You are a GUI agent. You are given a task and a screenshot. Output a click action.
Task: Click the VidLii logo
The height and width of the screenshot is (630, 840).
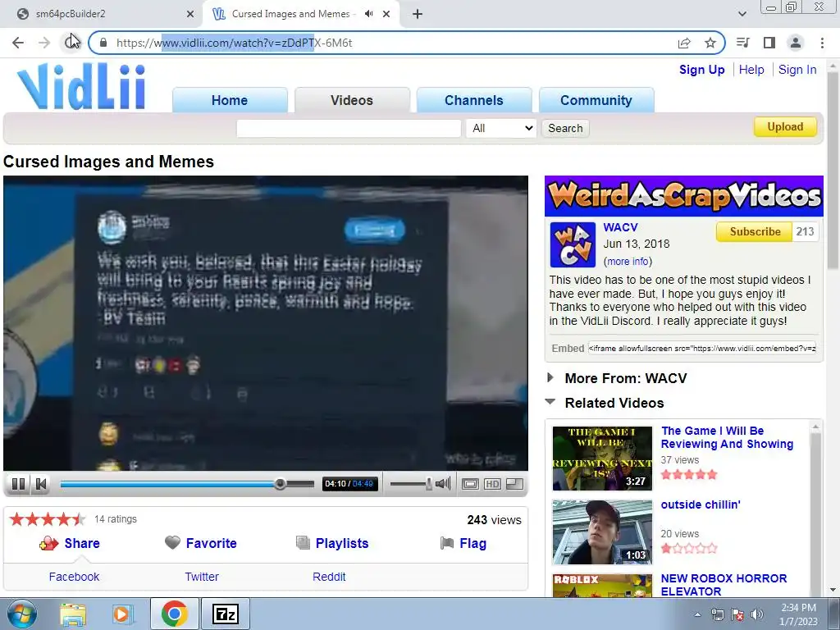(81, 87)
